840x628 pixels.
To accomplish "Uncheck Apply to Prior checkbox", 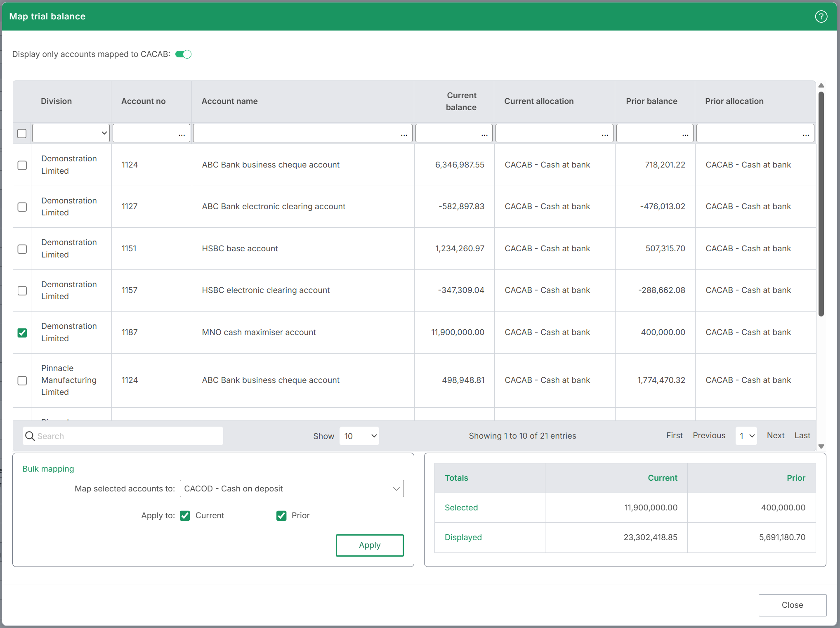I will point(281,516).
